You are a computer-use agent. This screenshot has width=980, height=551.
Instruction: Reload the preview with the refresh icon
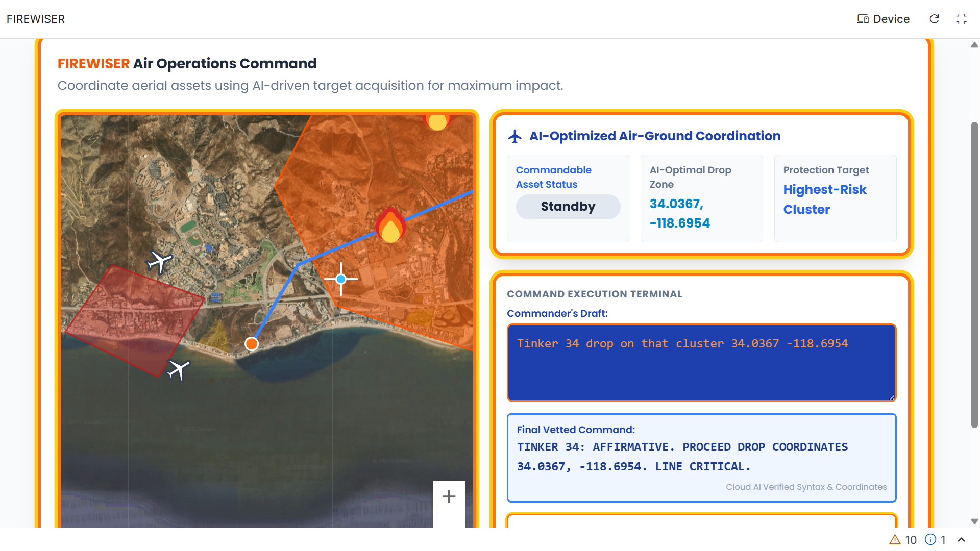pyautogui.click(x=934, y=19)
